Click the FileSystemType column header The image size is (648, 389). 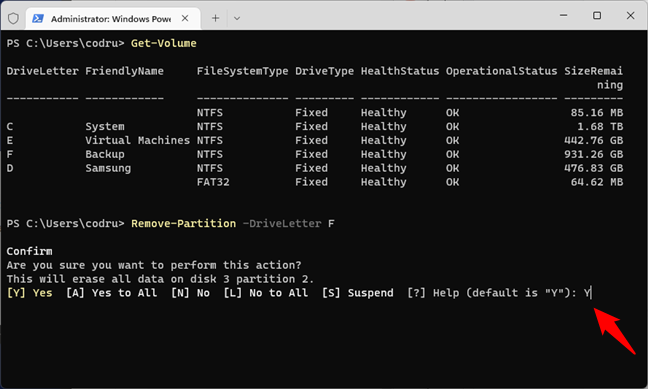point(242,71)
